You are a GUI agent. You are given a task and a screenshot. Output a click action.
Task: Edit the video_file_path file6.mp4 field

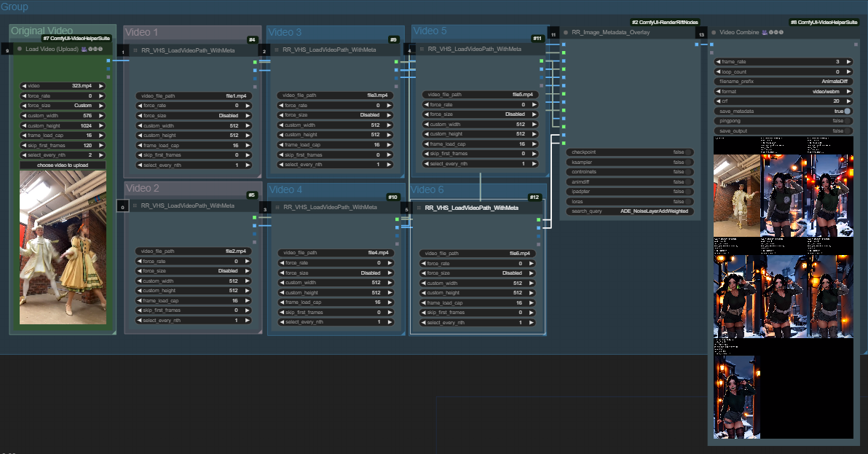pyautogui.click(x=477, y=253)
